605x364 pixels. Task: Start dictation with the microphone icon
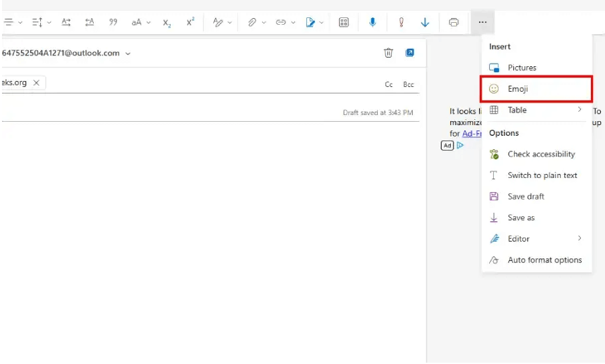coord(373,22)
